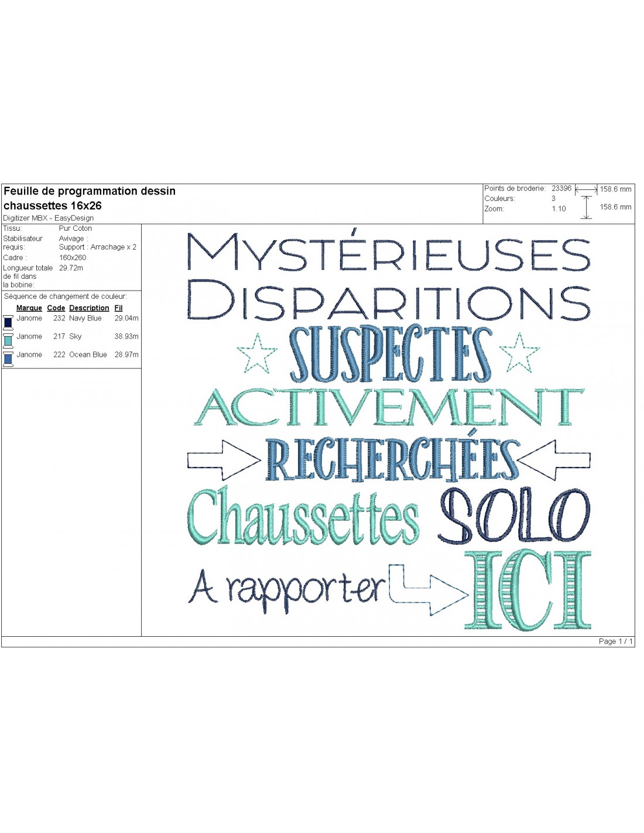Click the Marque column header

(x=29, y=308)
